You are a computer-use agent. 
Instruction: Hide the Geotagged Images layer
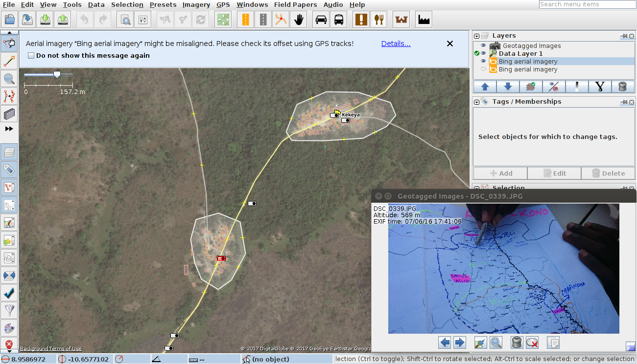click(x=482, y=45)
